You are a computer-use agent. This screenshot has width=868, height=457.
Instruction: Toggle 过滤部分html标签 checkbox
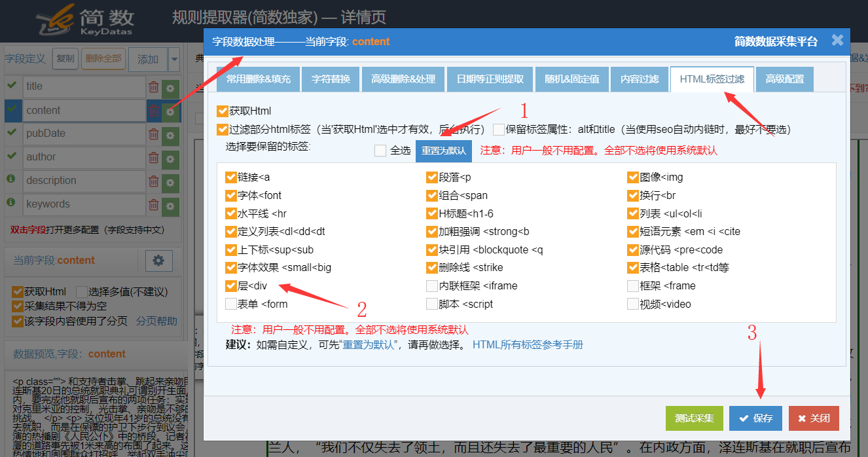point(223,130)
